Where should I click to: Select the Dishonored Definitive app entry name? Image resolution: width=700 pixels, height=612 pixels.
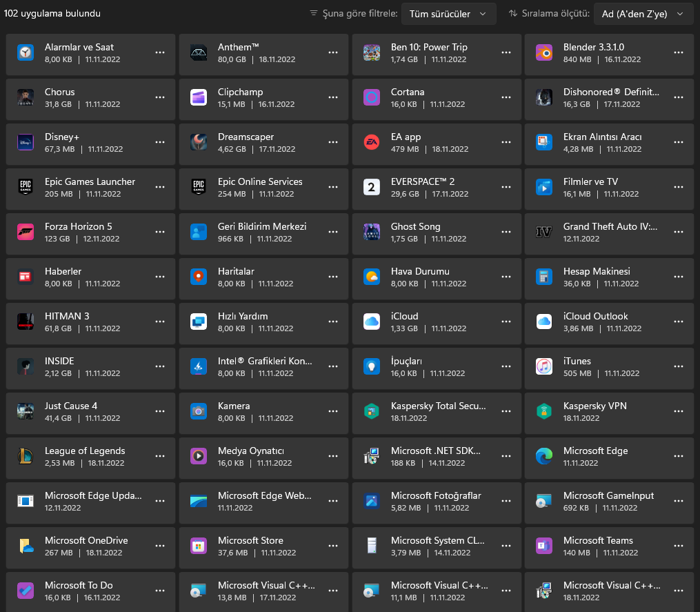click(611, 92)
